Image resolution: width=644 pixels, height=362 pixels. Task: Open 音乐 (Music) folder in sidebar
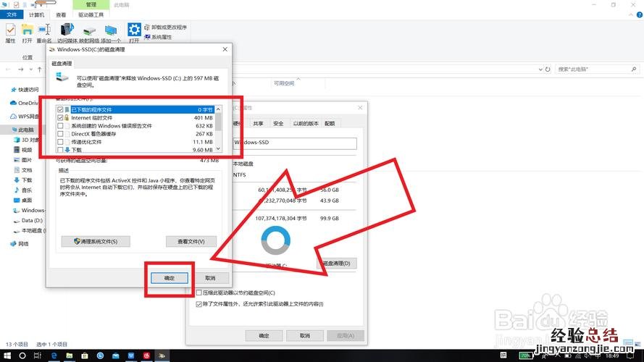click(x=27, y=190)
